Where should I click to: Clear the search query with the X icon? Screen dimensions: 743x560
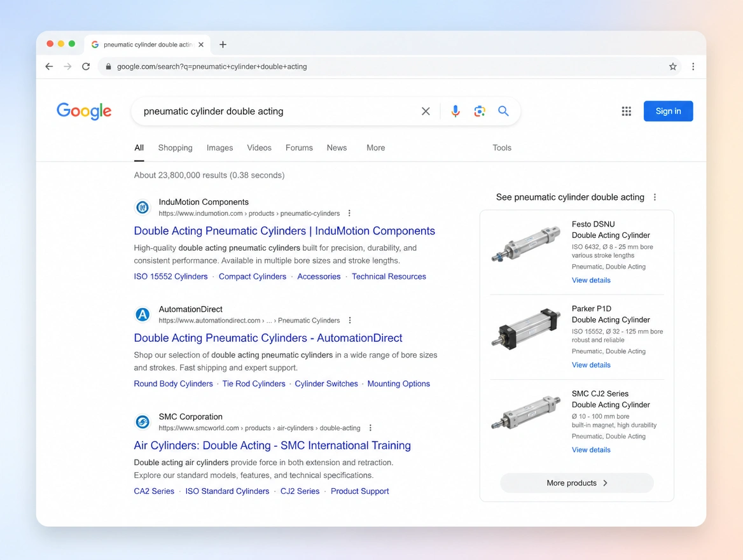pyautogui.click(x=426, y=111)
